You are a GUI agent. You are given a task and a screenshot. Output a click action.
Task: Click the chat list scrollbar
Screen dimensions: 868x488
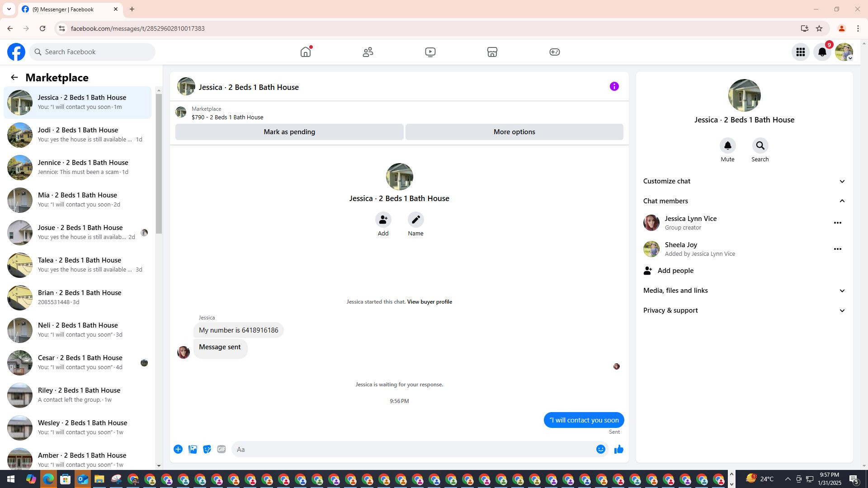coord(159,164)
